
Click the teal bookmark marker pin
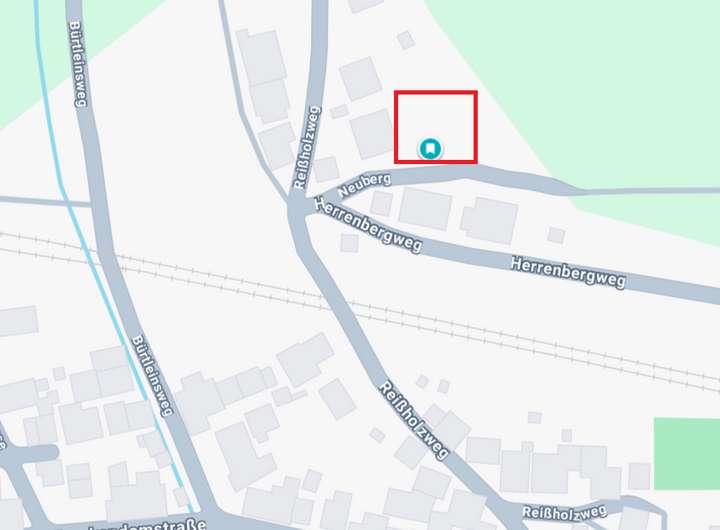[x=430, y=149]
